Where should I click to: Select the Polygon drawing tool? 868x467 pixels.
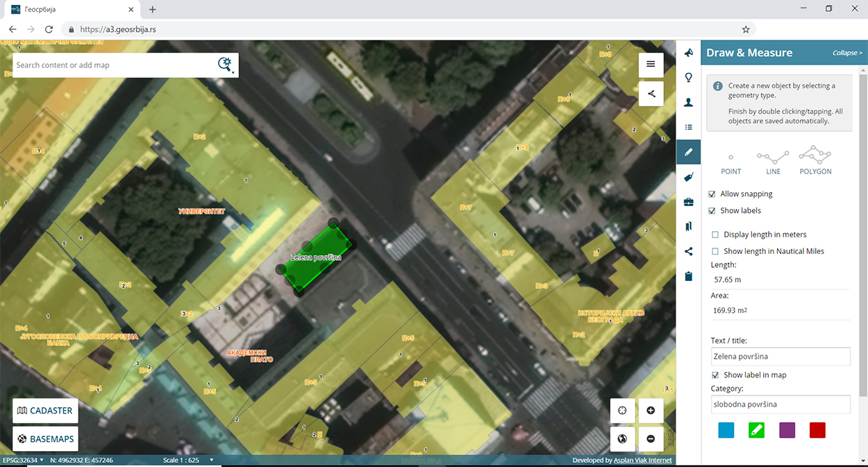pyautogui.click(x=815, y=160)
